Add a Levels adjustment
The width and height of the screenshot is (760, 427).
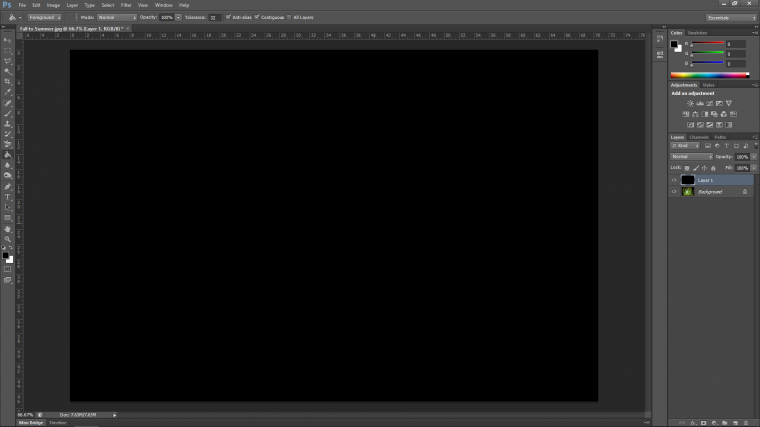700,103
